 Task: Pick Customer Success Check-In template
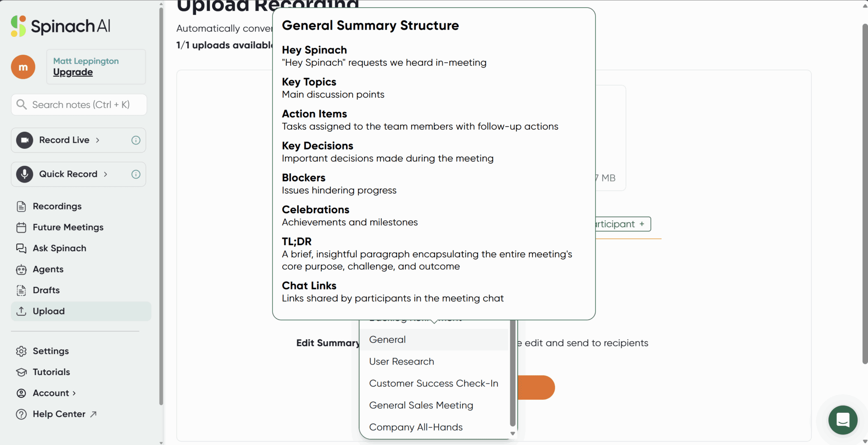[433, 384]
